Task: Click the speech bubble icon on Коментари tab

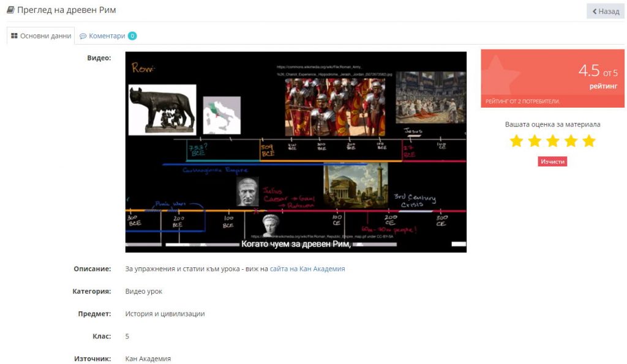Action: pos(83,36)
